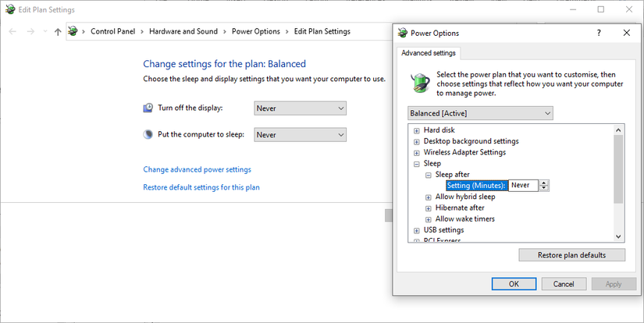Go up one level with up arrow
The width and height of the screenshot is (644, 323).
pyautogui.click(x=58, y=32)
